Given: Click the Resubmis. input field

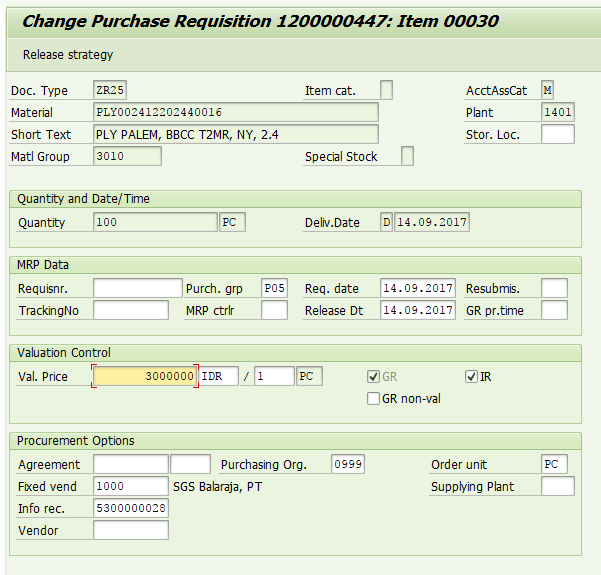Looking at the screenshot, I should pyautogui.click(x=554, y=288).
